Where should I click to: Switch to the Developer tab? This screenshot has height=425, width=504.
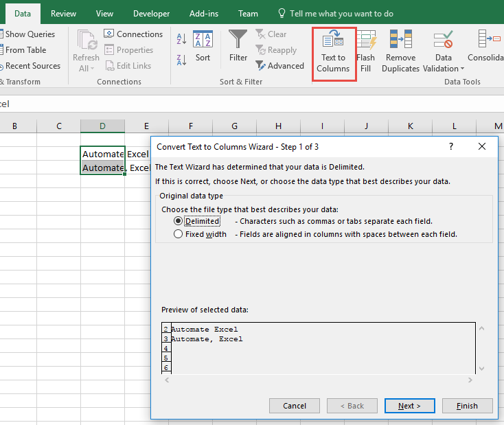[x=151, y=14]
